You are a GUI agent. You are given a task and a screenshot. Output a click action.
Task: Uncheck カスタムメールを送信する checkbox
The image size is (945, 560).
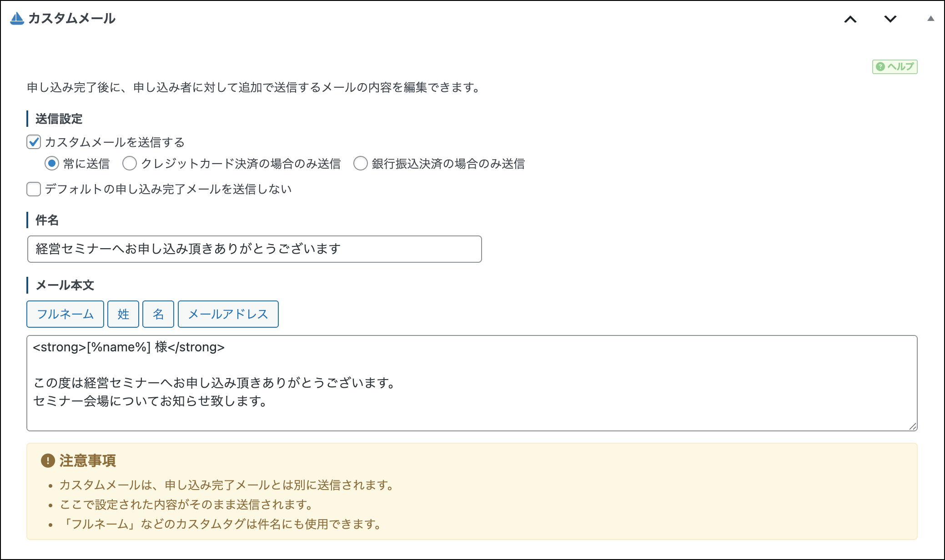click(34, 142)
